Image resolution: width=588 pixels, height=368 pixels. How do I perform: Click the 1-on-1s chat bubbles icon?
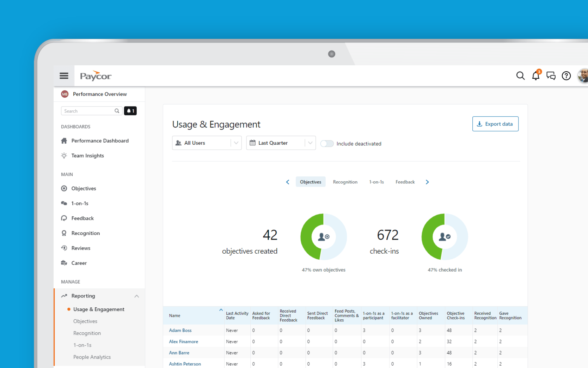point(64,203)
